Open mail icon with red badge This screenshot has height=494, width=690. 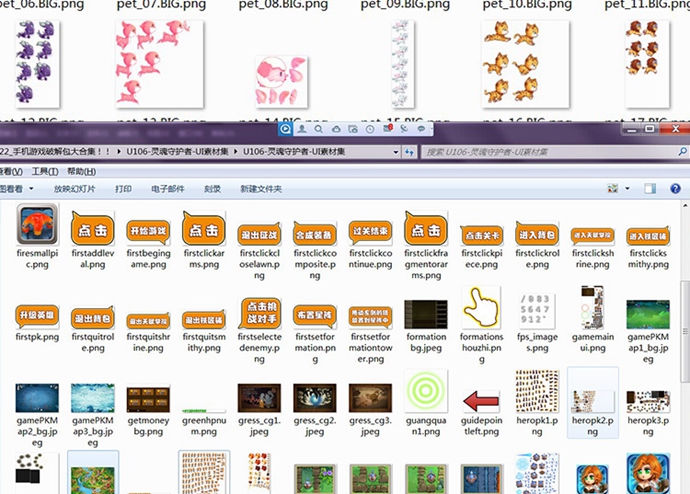pos(388,128)
